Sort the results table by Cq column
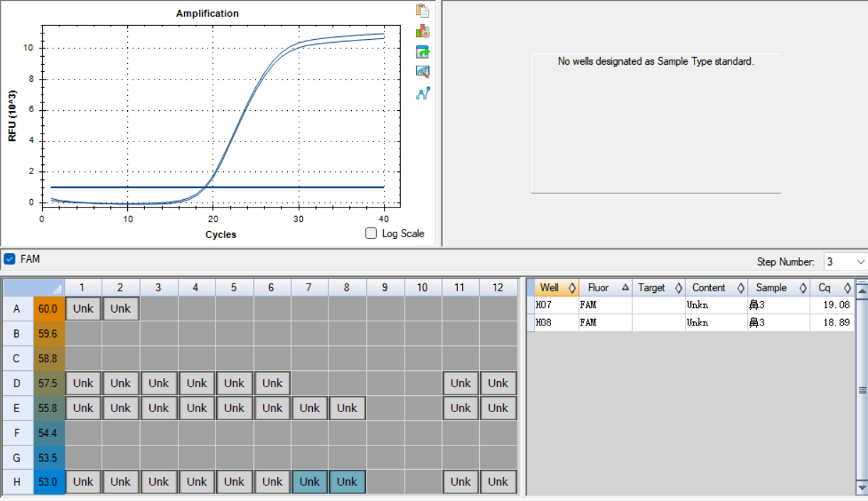Viewport: 868px width, 501px height. pos(832,288)
